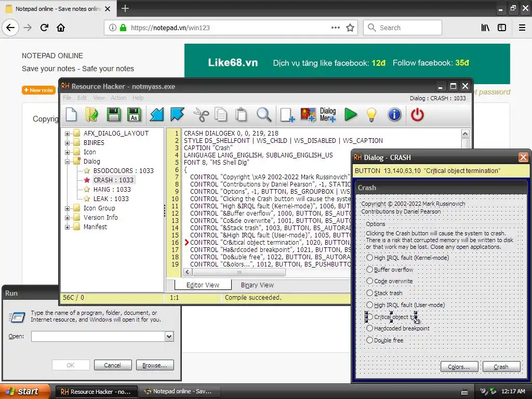Viewport: 532px width, 399px height.
Task: Click the horizontal scrollbar in script editor
Action: [x=239, y=272]
